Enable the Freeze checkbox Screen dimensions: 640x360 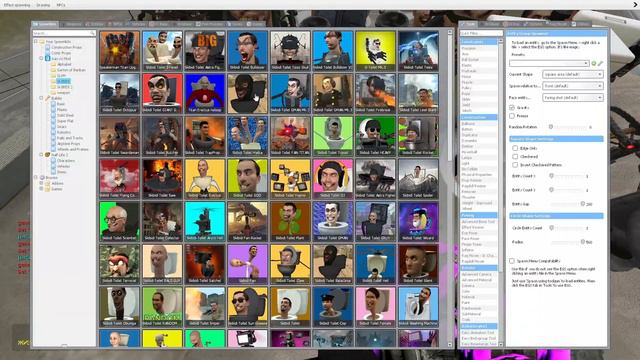tap(512, 116)
